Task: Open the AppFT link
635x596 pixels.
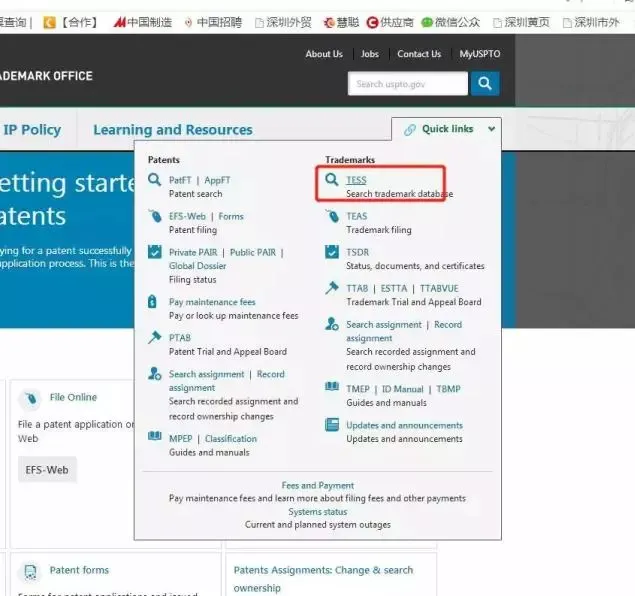Action: pos(217,180)
